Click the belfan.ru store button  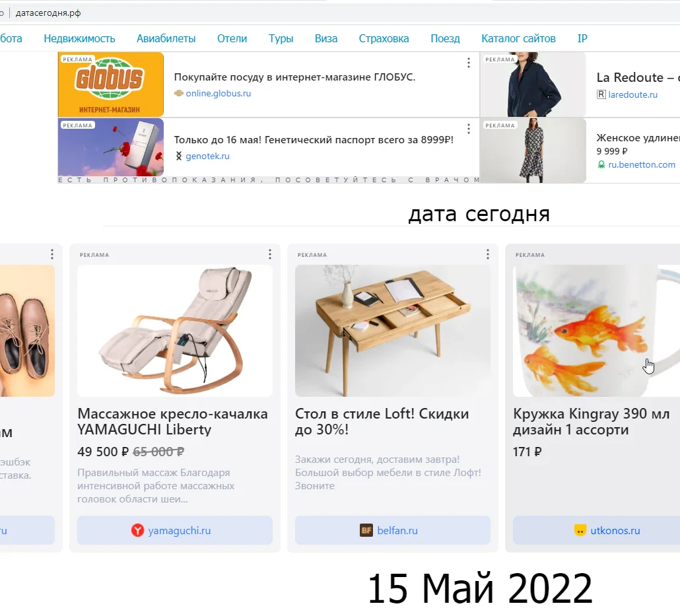pos(392,530)
